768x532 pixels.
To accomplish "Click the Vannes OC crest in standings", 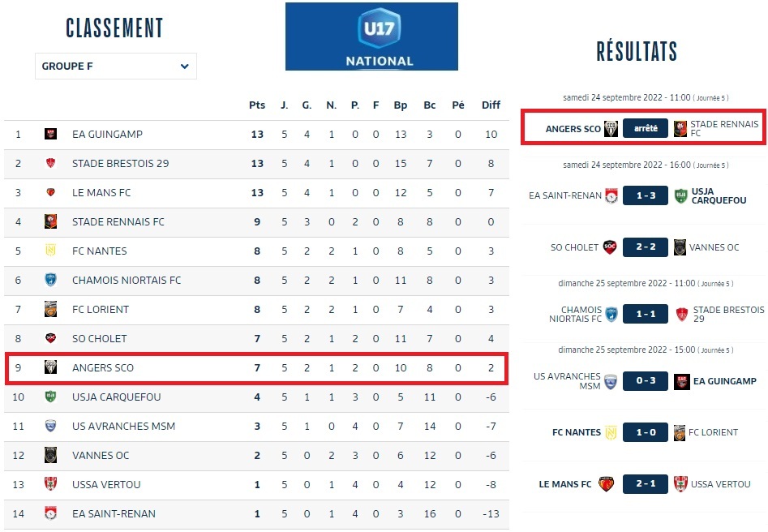I will [50, 455].
